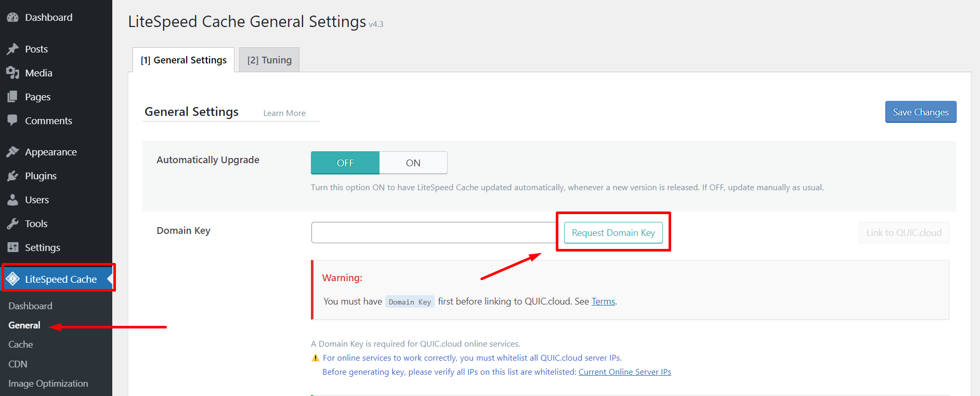This screenshot has height=396, width=980.
Task: Click the LiteSpeed Cache diamond logo icon
Action: click(x=13, y=279)
